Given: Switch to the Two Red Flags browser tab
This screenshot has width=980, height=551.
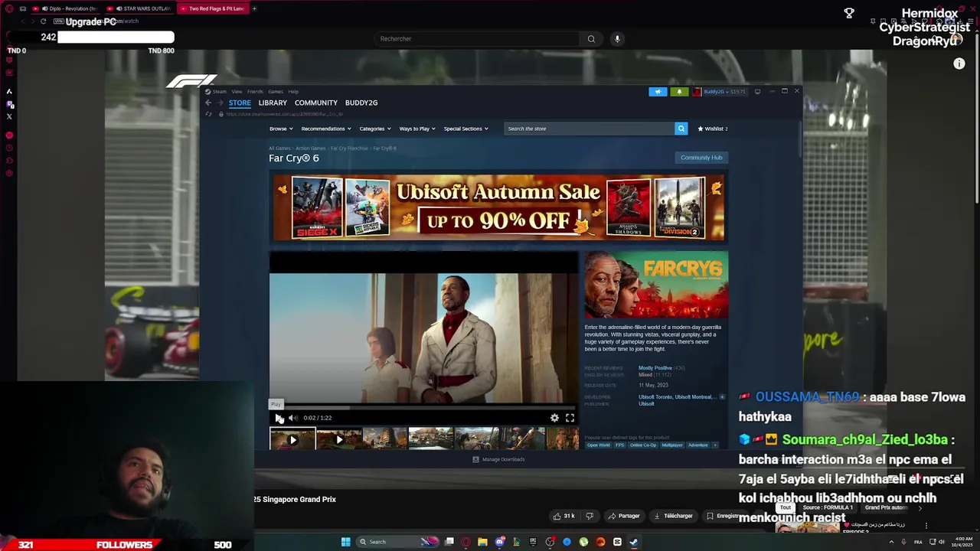Looking at the screenshot, I should [x=212, y=8].
